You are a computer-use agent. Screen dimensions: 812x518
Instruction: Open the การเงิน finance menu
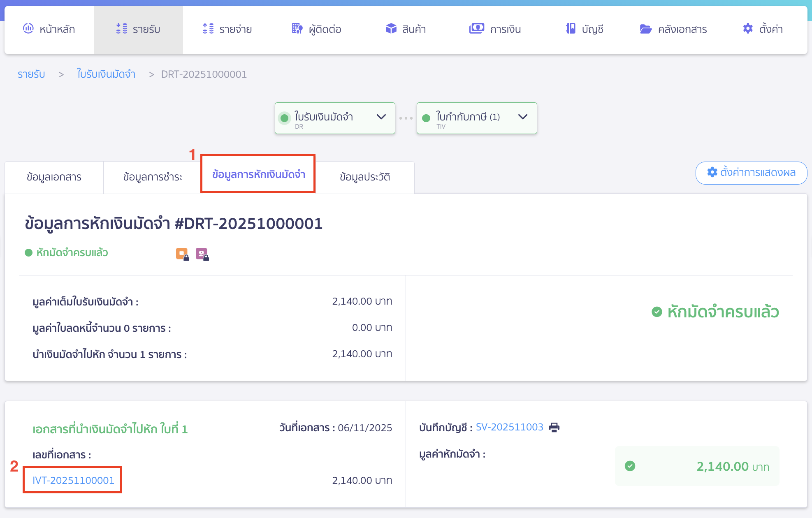click(x=495, y=29)
